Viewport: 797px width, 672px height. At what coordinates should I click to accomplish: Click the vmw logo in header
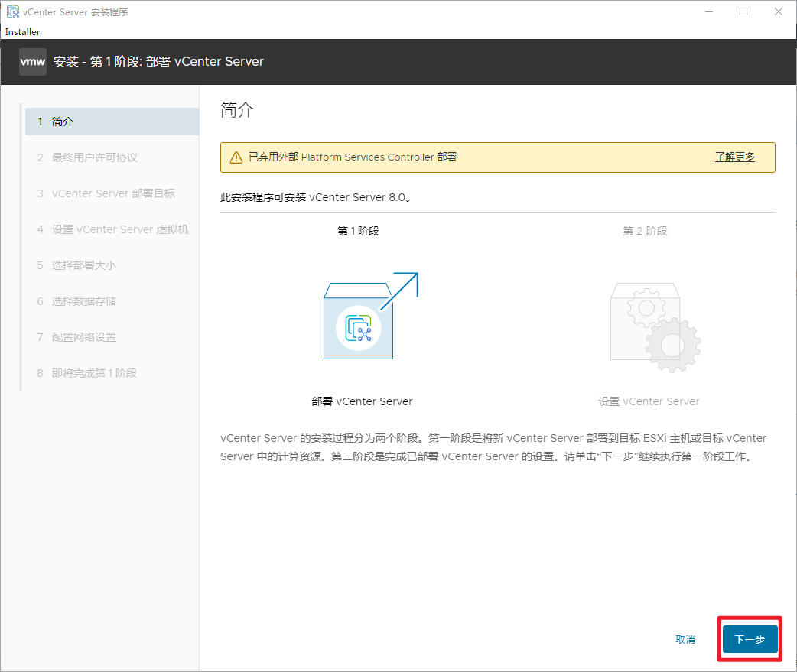click(x=32, y=62)
